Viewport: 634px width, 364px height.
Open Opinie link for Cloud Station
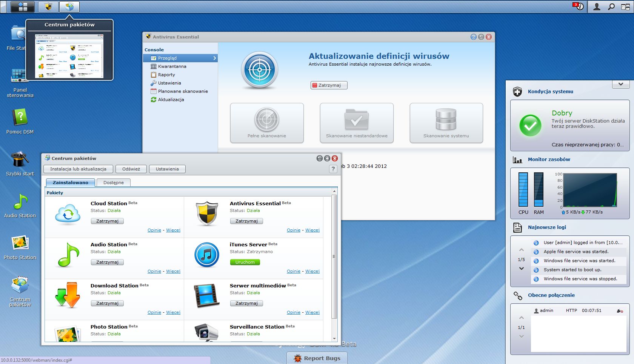click(154, 230)
